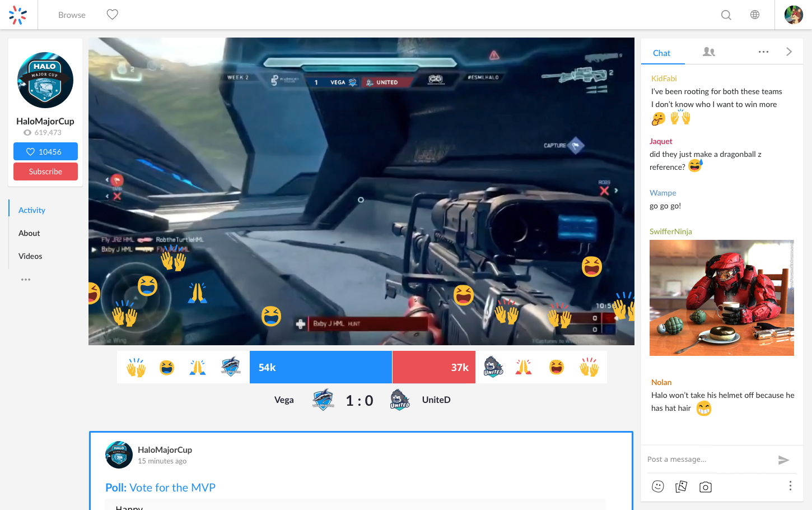Screen dimensions: 812x510
Task: Select the Activity menu item
Action: pyautogui.click(x=32, y=210)
